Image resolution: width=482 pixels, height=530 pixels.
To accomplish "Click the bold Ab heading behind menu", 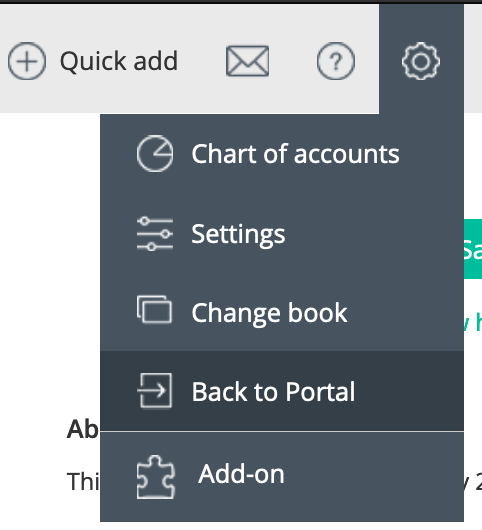I will [83, 429].
